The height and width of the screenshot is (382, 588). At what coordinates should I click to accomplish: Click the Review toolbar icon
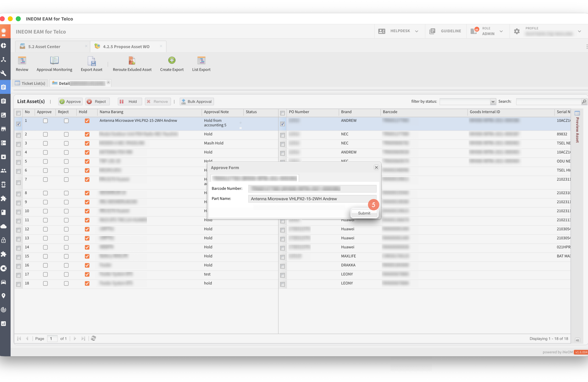[22, 61]
